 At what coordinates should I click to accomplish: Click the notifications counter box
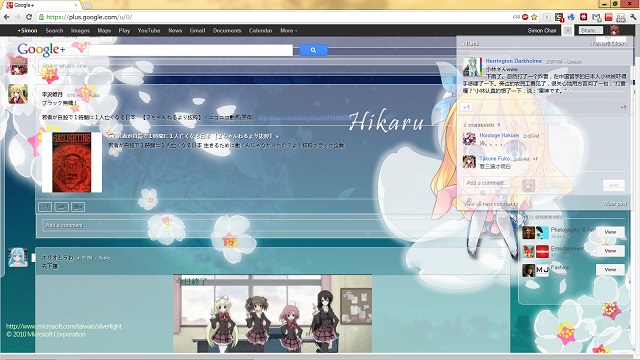pyautogui.click(x=567, y=31)
